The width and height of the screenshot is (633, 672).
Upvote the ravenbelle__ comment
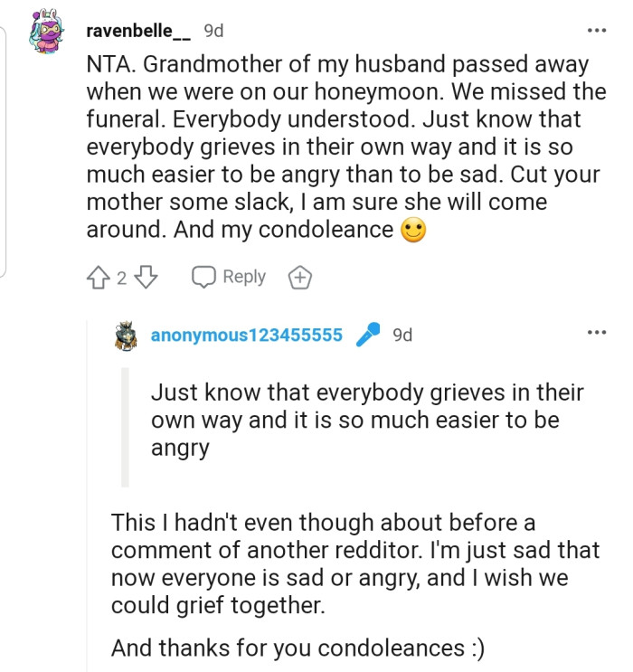click(98, 278)
